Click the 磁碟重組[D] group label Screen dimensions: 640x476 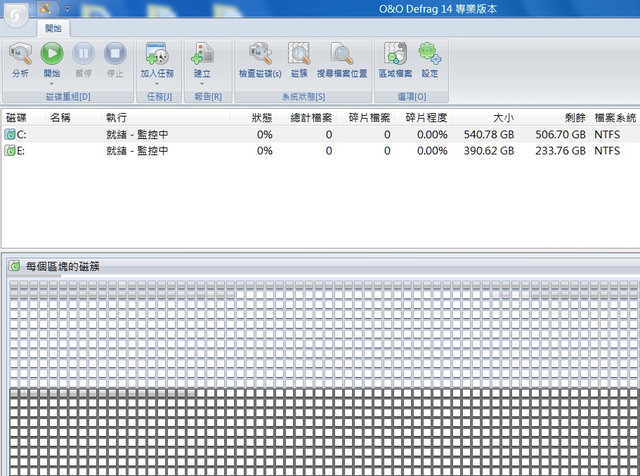click(x=68, y=97)
